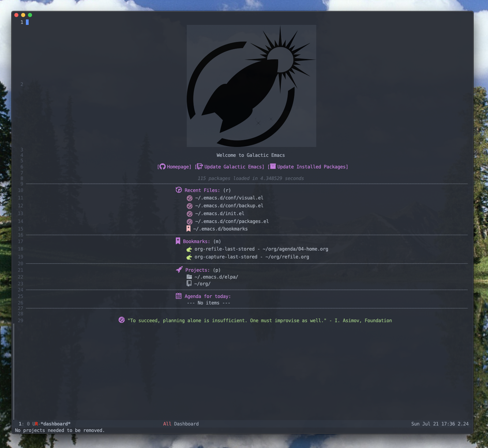488x448 pixels.
Task: Click the green icon beside org-refile-last-stored
Action: [x=189, y=249]
